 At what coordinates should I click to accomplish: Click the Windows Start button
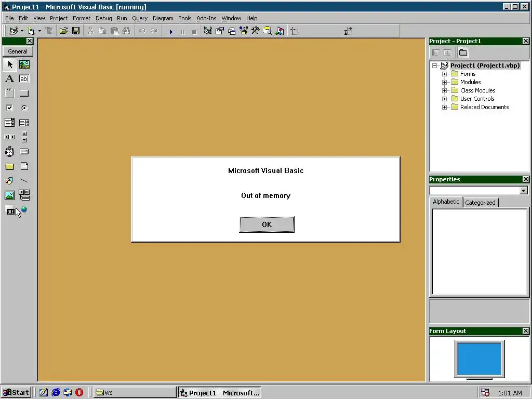coord(16,393)
